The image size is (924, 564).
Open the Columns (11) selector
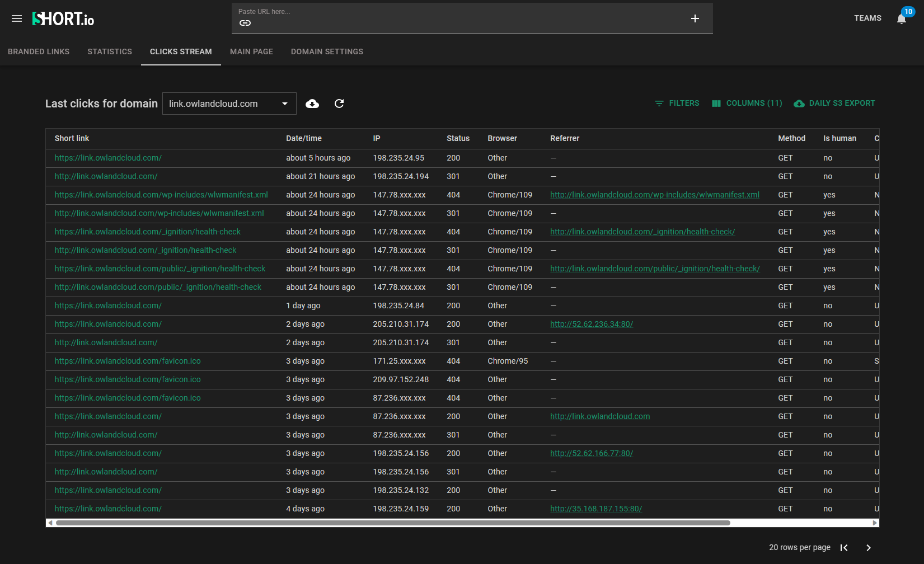[x=747, y=103]
